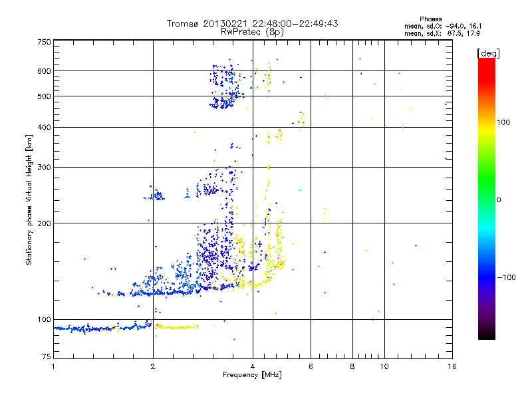The height and width of the screenshot is (399, 532).
Task: Click the x-axis tick label '8'
Action: pyautogui.click(x=352, y=366)
